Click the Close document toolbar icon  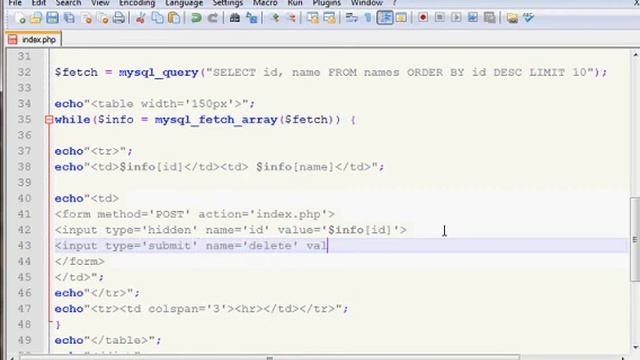click(x=86, y=18)
